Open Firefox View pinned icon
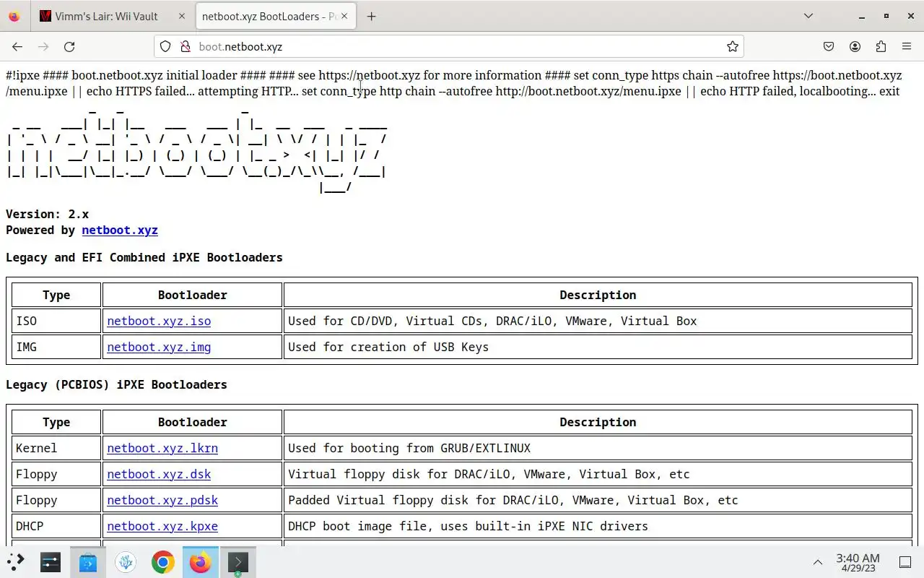Viewport: 924px width, 578px height. pyautogui.click(x=14, y=16)
